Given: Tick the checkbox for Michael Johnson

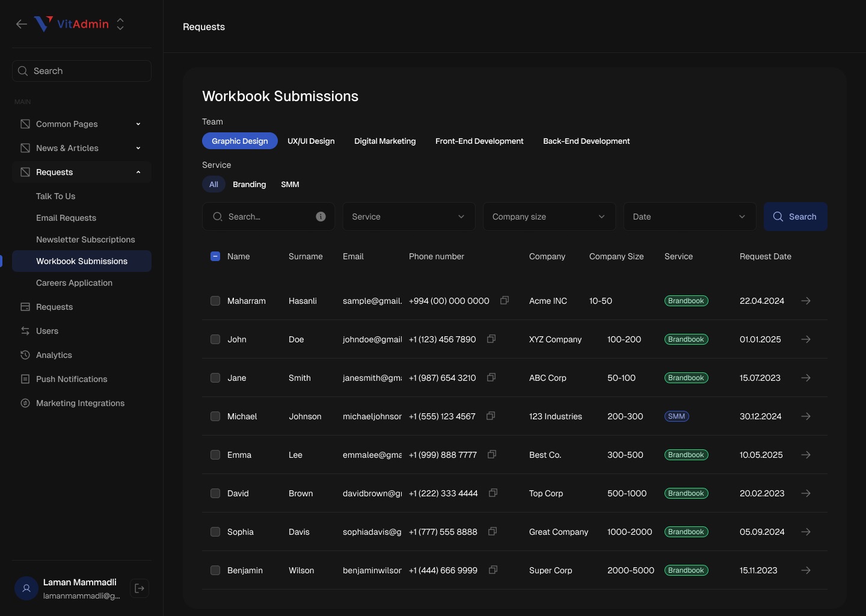Looking at the screenshot, I should [x=215, y=416].
